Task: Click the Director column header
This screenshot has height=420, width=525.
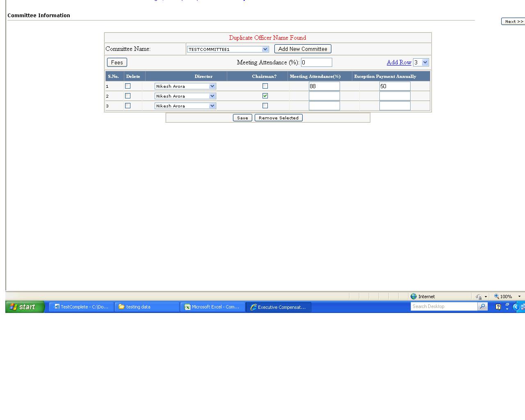Action: (x=203, y=76)
